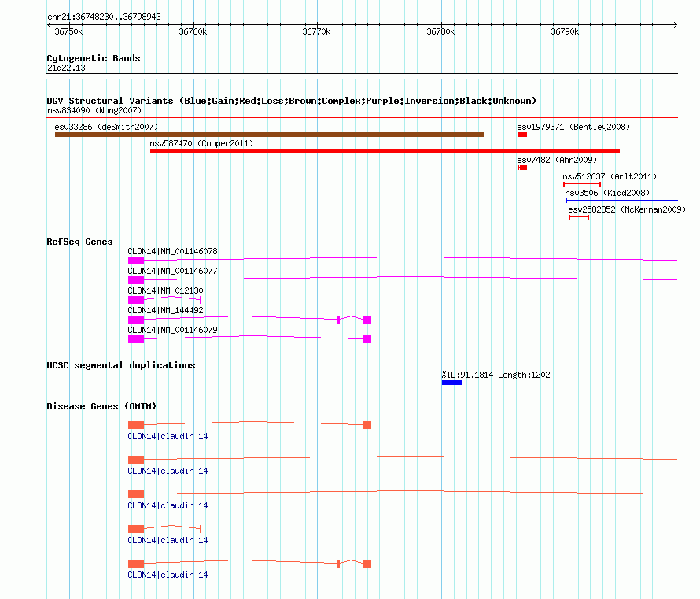Select the RefSeq Genes track title
The width and height of the screenshot is (700, 599).
(80, 242)
